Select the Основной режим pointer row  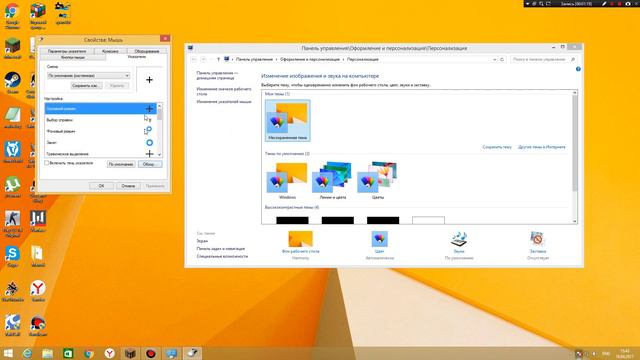coord(100,109)
